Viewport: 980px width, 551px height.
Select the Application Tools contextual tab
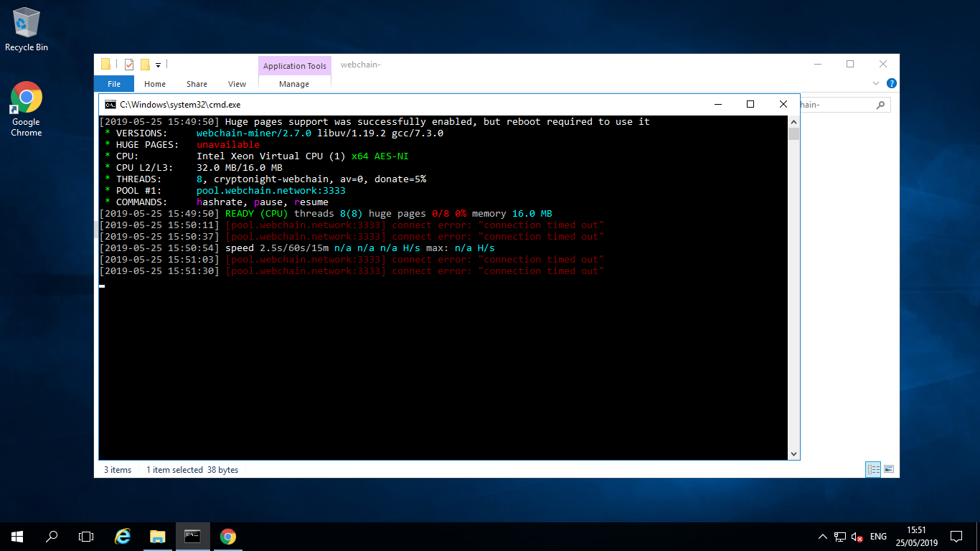[295, 66]
